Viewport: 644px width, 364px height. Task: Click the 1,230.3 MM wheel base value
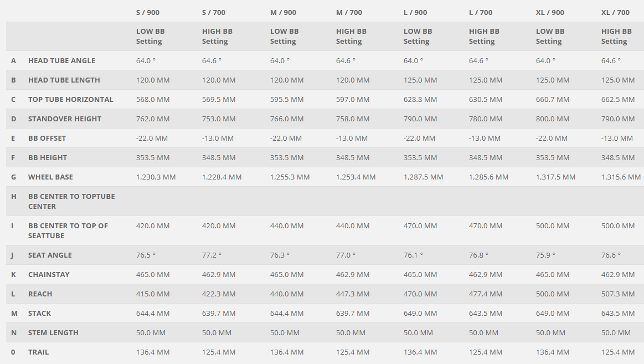coord(156,177)
